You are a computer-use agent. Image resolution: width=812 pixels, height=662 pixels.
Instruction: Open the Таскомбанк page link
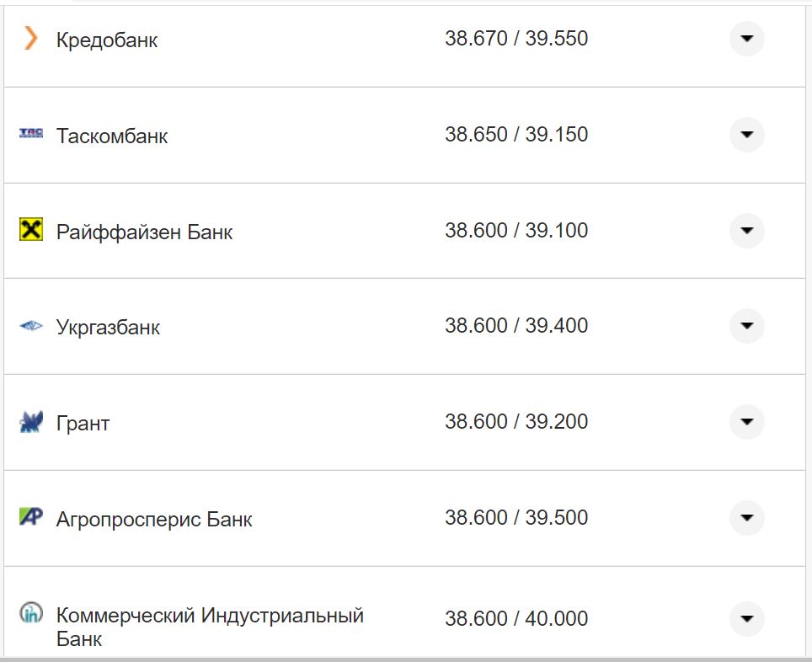click(x=111, y=136)
